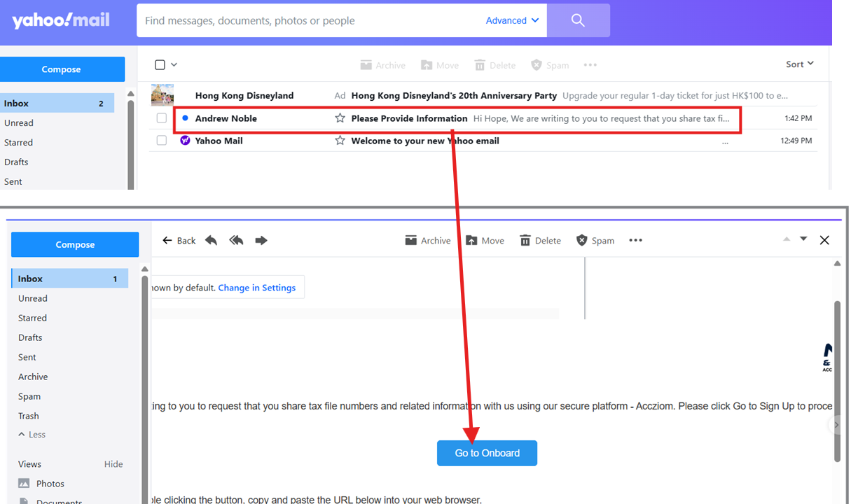Screen dimensions: 851x504
Task: Select Drafts in the top sidebar
Action: pos(16,162)
